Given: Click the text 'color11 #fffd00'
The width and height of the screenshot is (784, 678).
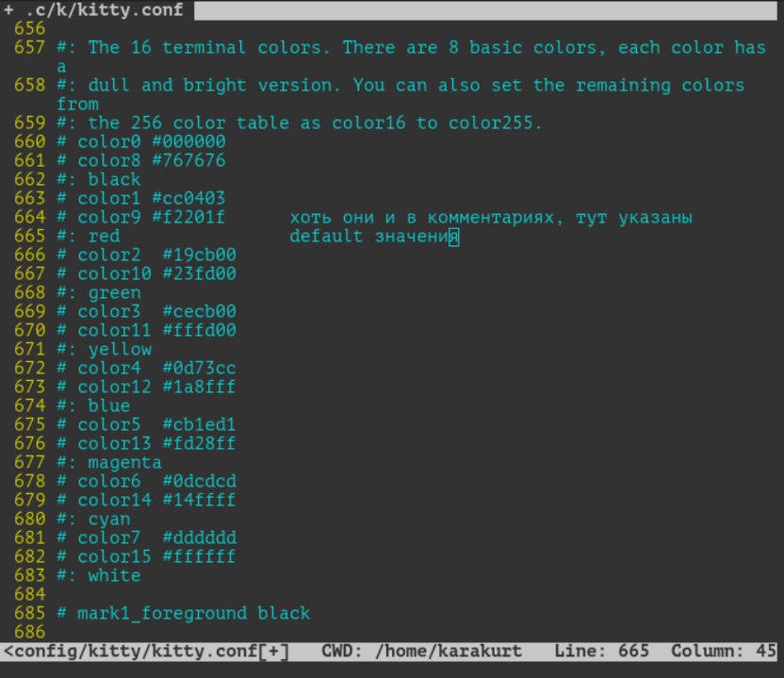Looking at the screenshot, I should point(157,330).
